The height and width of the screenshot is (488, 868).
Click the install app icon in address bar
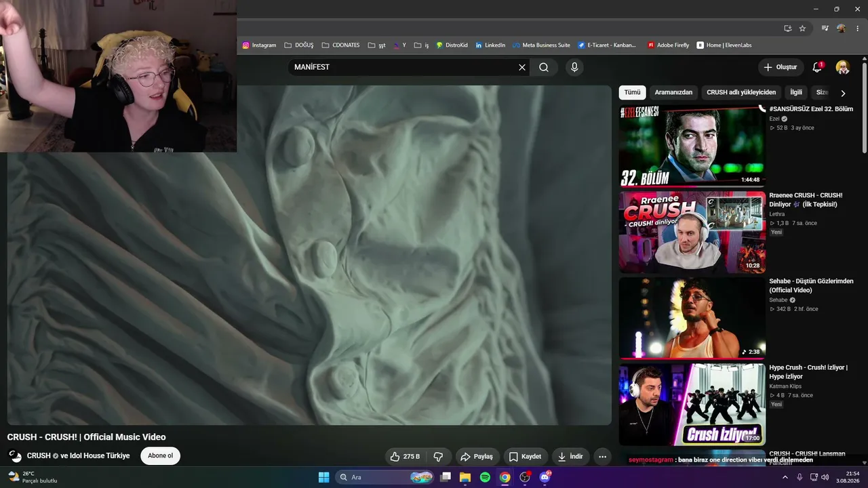pos(787,28)
